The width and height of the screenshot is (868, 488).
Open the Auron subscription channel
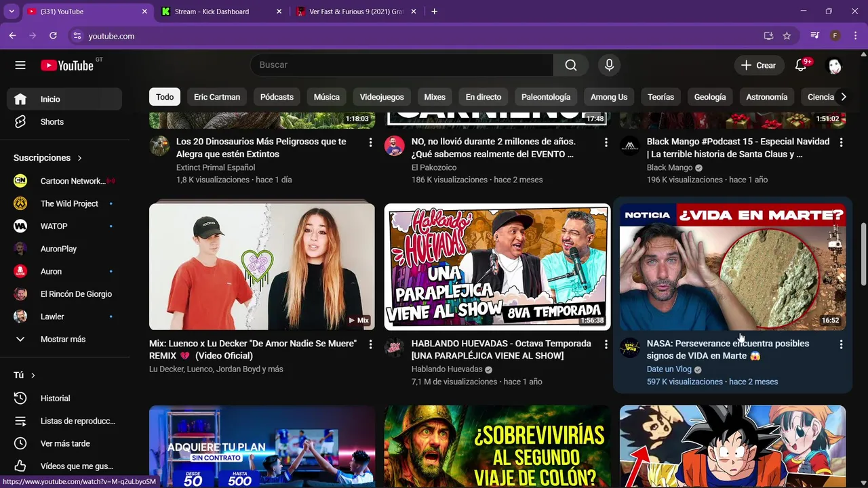(64, 271)
